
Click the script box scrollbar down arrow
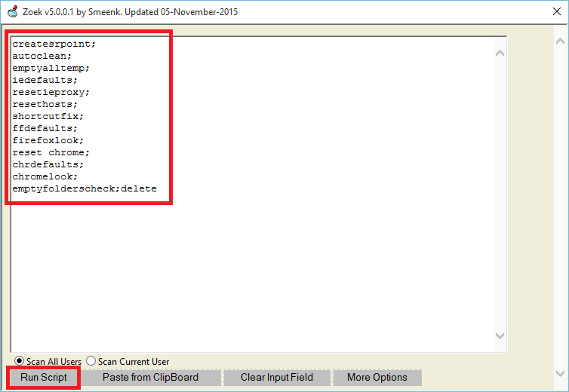[x=500, y=335]
